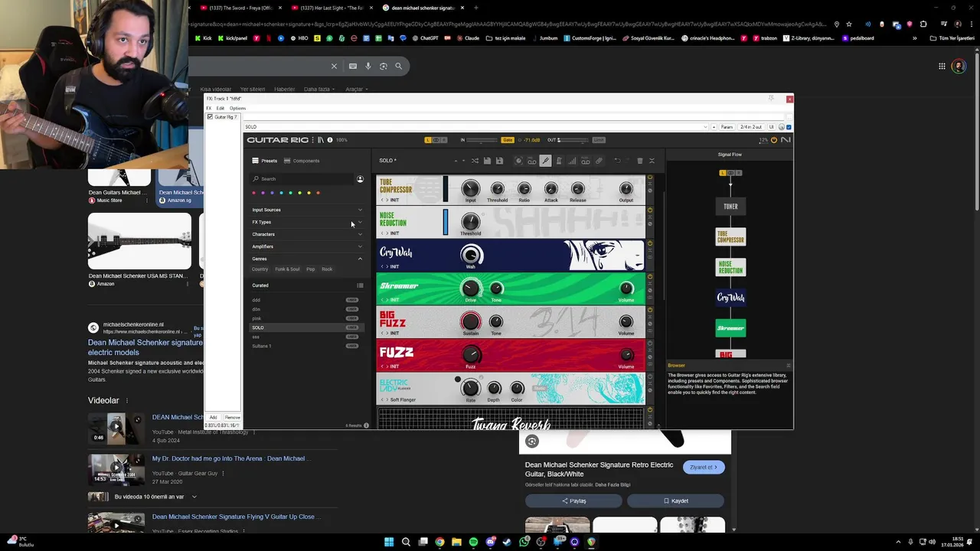Open Windows Start button on taskbar
Image resolution: width=980 pixels, height=551 pixels.
[x=389, y=542]
